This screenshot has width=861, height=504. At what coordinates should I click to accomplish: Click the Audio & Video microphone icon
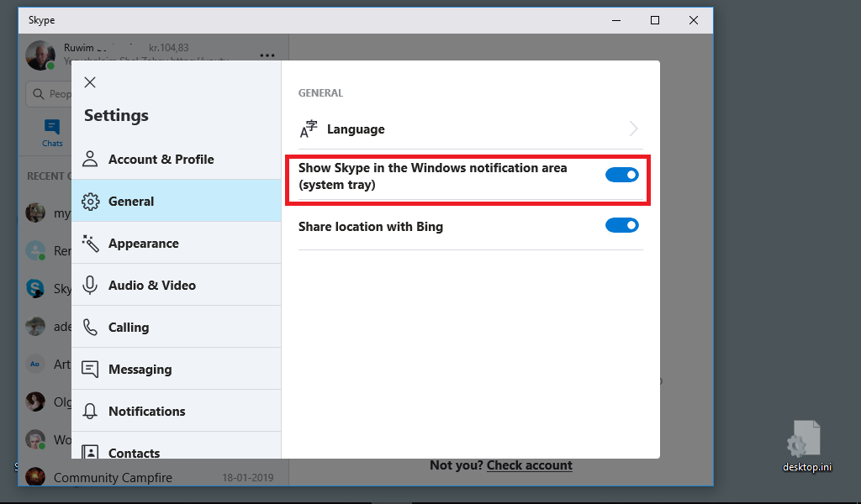(90, 285)
